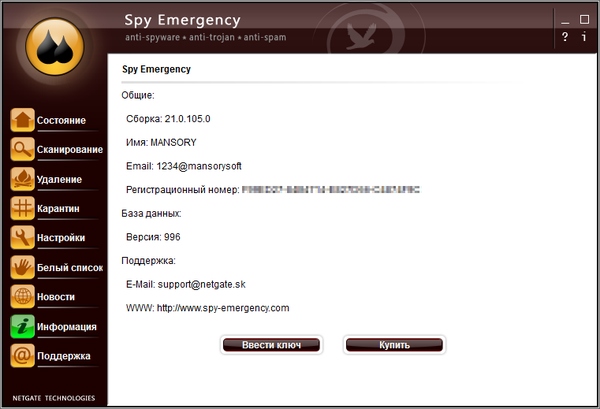
Task: Click the 'i' about icon in title bar
Action: tap(584, 37)
